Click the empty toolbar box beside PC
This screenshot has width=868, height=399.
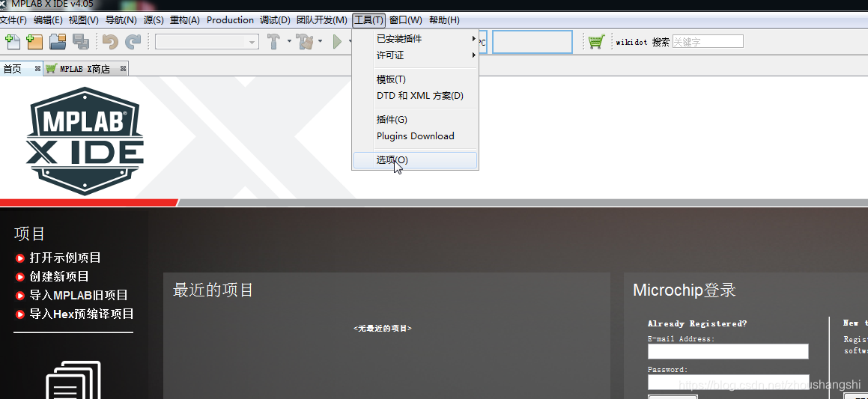532,42
